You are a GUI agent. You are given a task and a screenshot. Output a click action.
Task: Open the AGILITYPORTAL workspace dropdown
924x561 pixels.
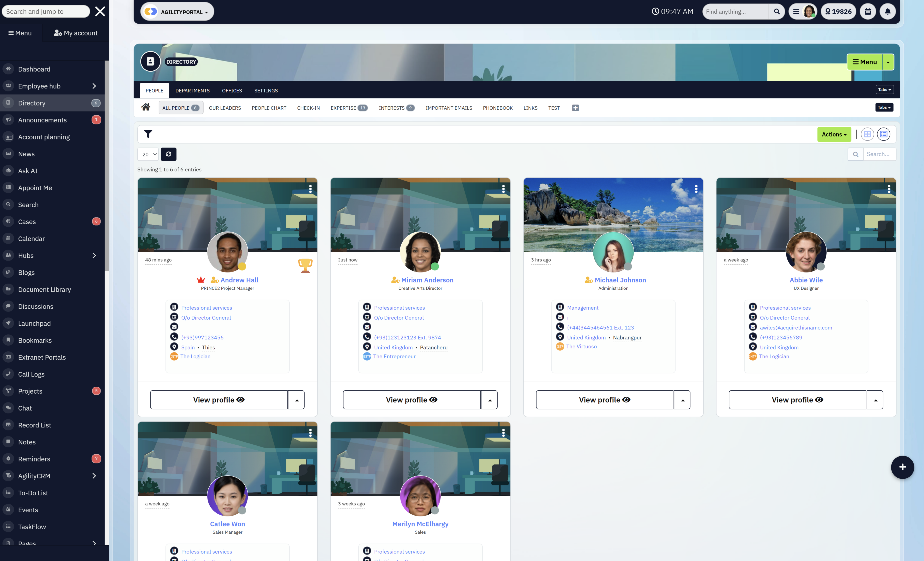[177, 11]
